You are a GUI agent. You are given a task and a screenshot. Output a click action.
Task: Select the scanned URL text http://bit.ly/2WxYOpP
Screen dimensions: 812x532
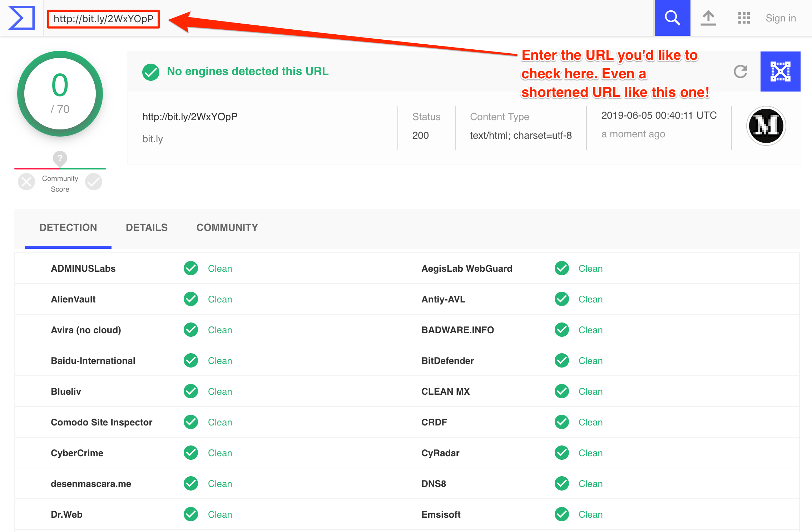[190, 117]
